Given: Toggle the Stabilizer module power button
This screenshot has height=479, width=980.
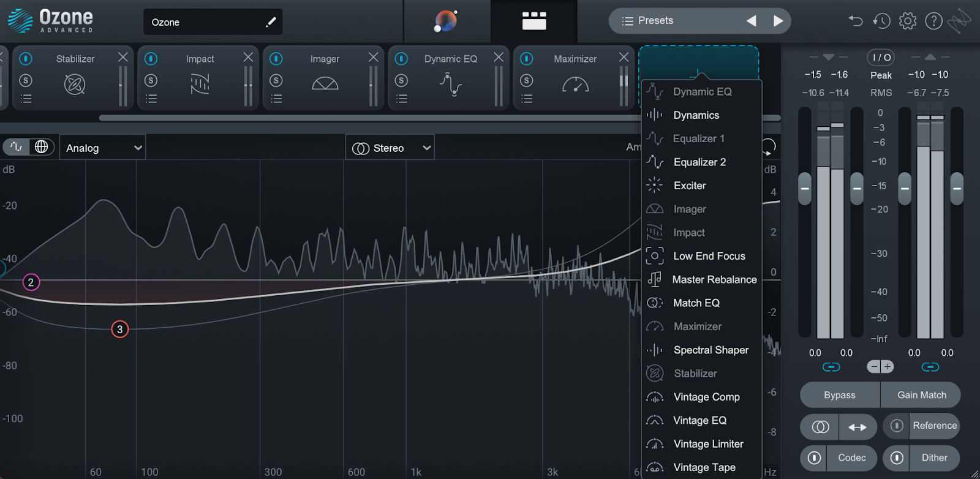Looking at the screenshot, I should (x=26, y=59).
